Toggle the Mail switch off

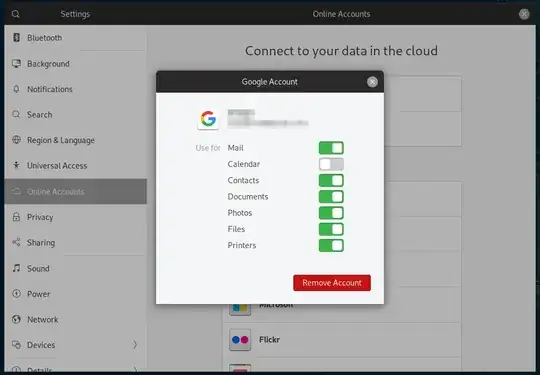[x=331, y=148]
